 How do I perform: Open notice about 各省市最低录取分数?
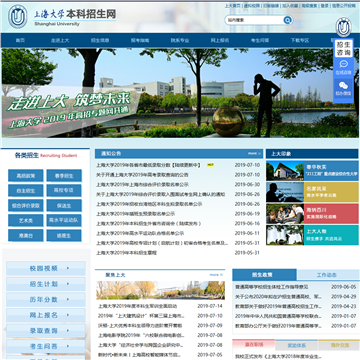click(149, 165)
